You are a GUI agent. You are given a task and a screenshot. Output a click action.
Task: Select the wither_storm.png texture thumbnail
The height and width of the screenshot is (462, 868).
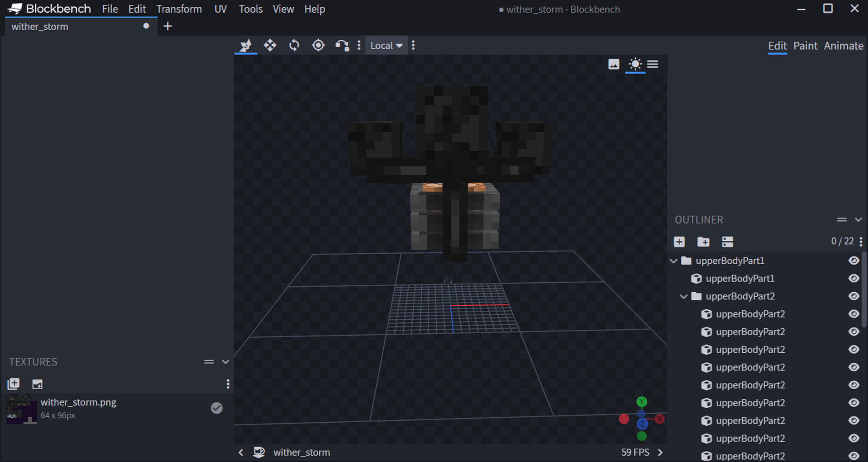(21, 409)
